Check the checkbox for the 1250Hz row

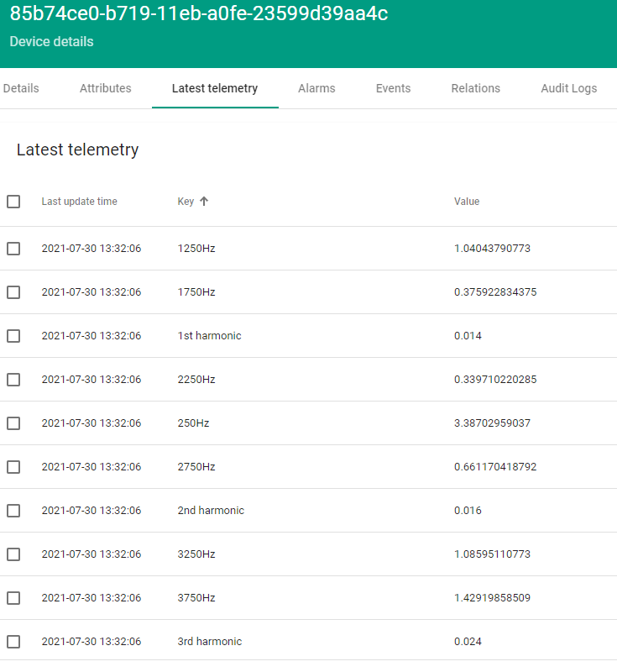point(13,249)
